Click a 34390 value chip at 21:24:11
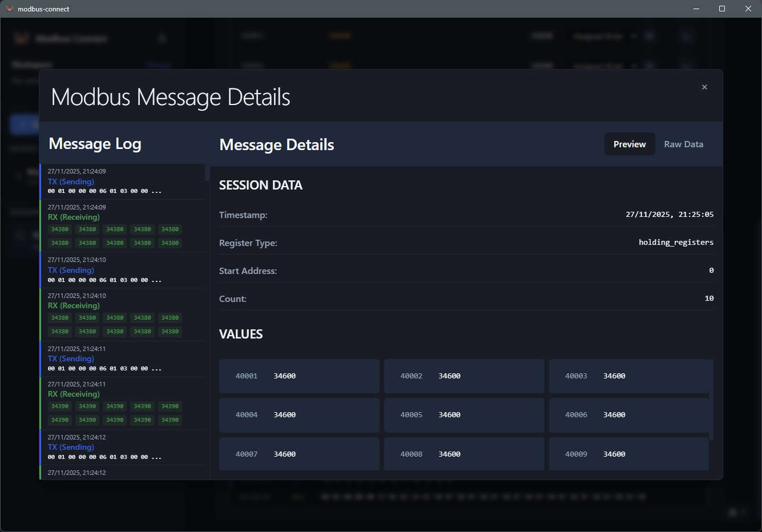Viewport: 762px width, 532px height. (59, 406)
